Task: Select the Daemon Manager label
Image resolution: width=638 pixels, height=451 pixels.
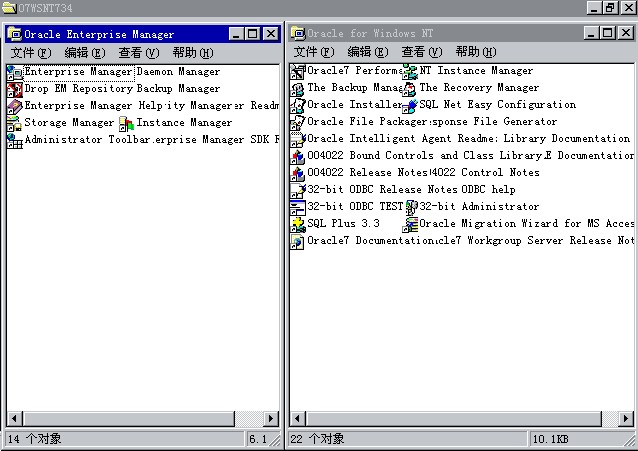Action: tap(178, 72)
